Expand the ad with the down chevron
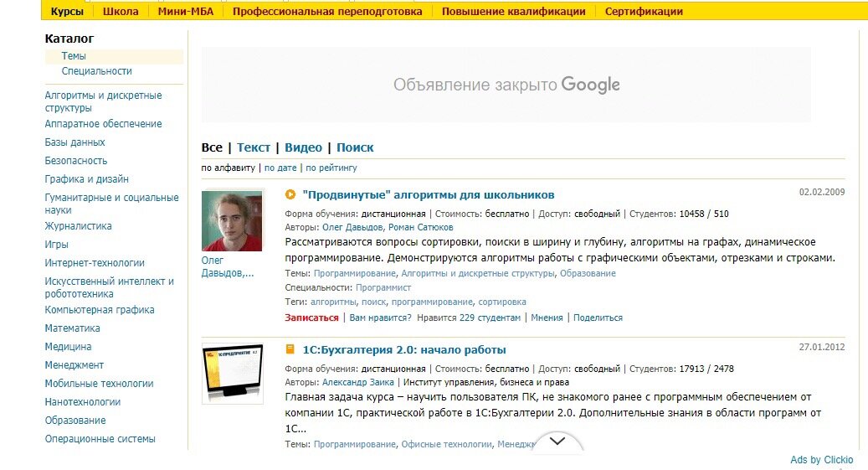 [557, 442]
